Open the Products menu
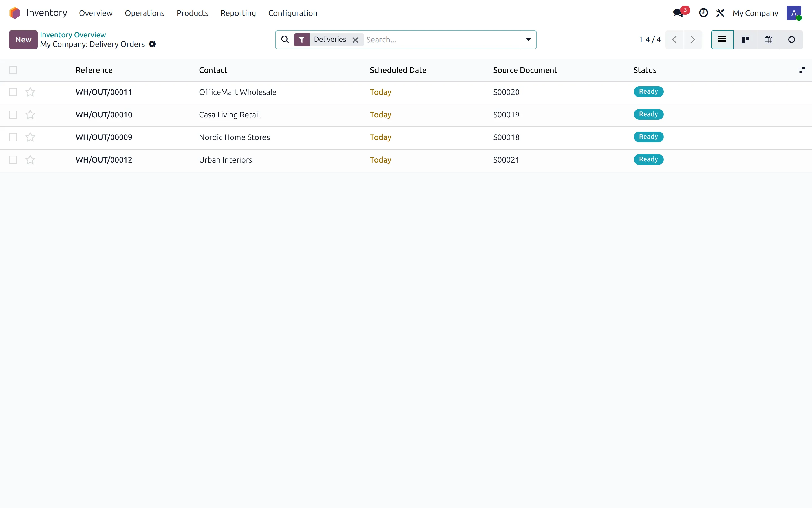Image resolution: width=812 pixels, height=508 pixels. click(x=193, y=13)
